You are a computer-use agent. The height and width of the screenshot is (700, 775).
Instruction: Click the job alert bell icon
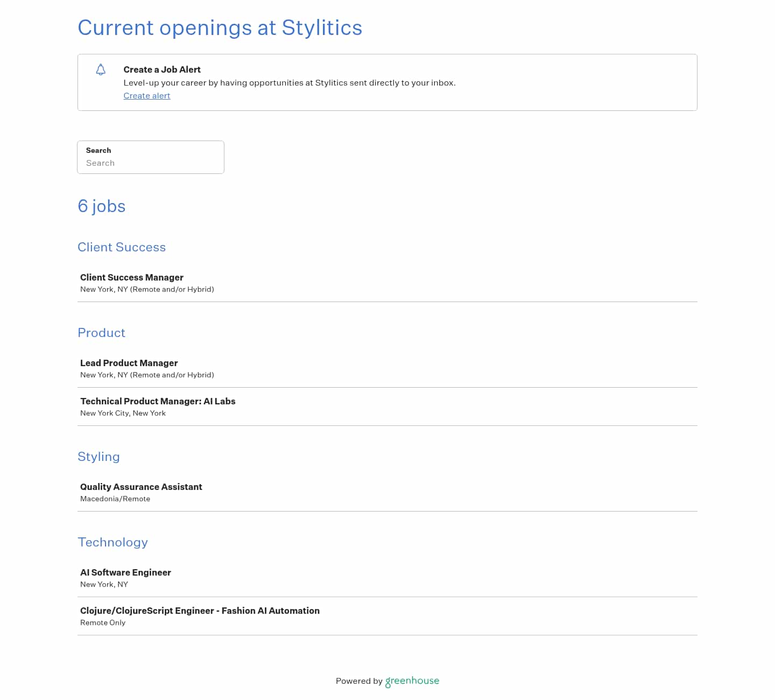101,69
